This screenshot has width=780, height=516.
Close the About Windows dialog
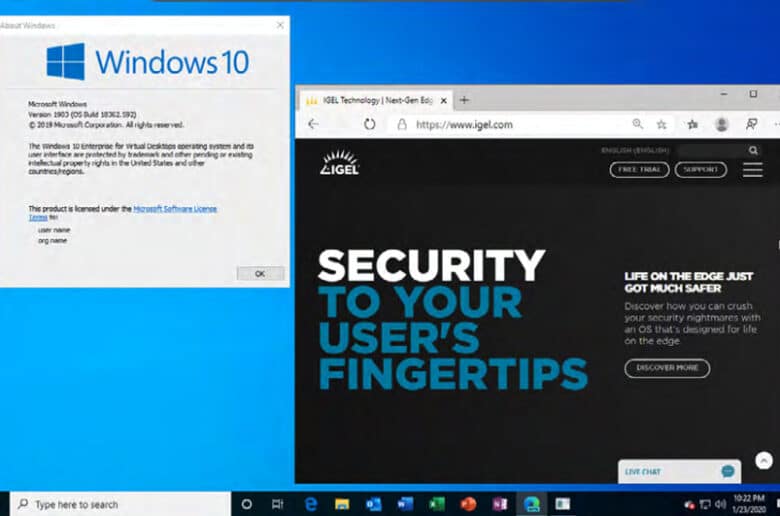pos(280,25)
